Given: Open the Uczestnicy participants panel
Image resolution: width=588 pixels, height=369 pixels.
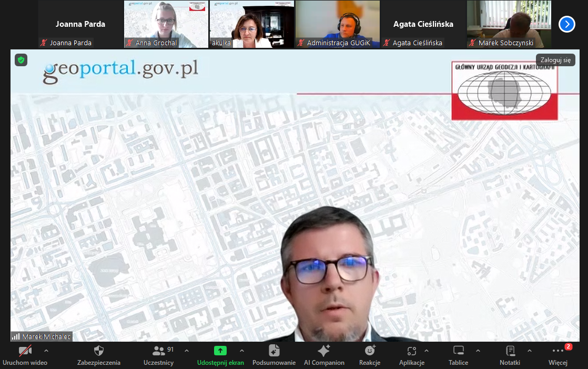Looking at the screenshot, I should coord(158,351).
